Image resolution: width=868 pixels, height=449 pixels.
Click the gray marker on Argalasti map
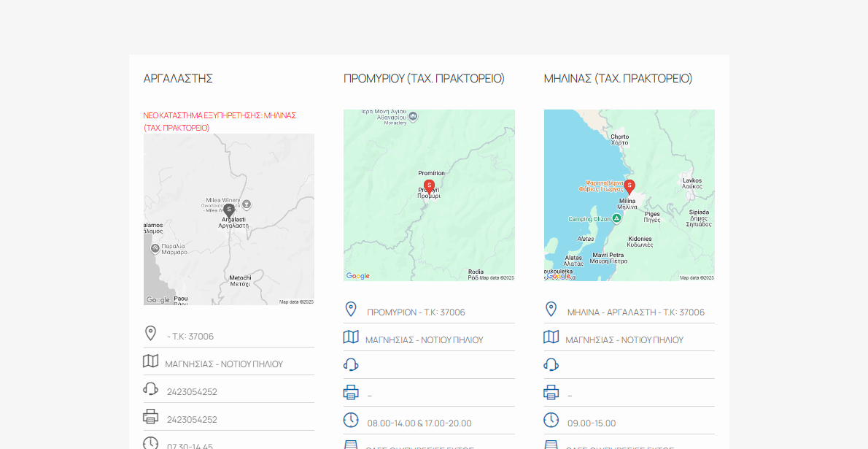click(229, 210)
